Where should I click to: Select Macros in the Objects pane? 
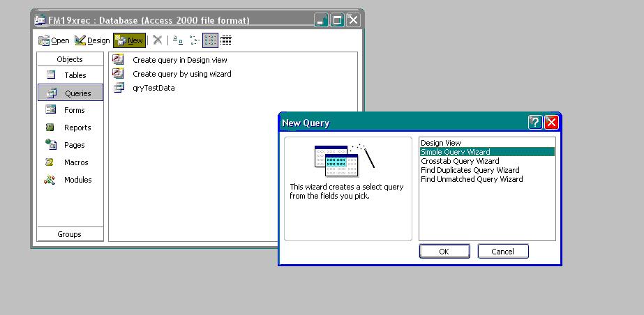[x=70, y=162]
